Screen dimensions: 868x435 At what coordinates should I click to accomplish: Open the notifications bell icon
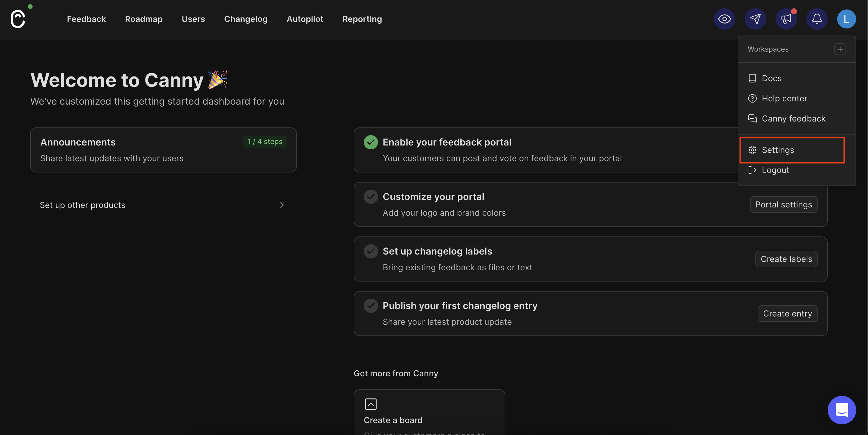817,19
